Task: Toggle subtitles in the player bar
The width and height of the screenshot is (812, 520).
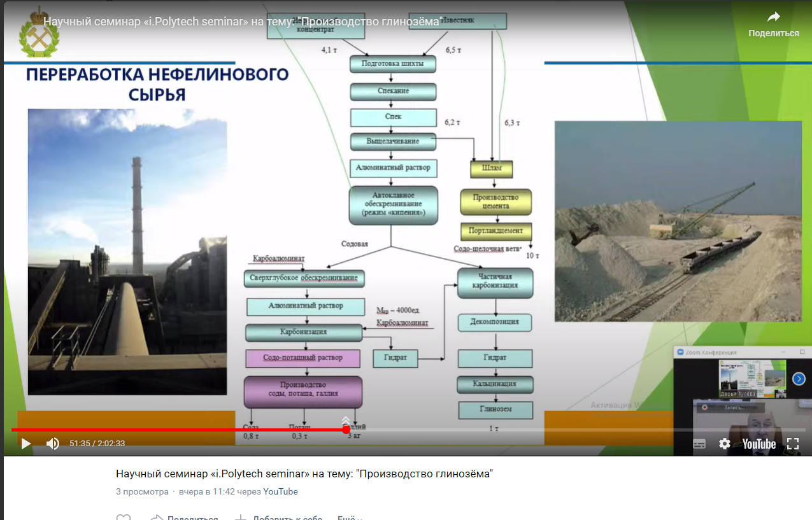Action: click(x=699, y=444)
